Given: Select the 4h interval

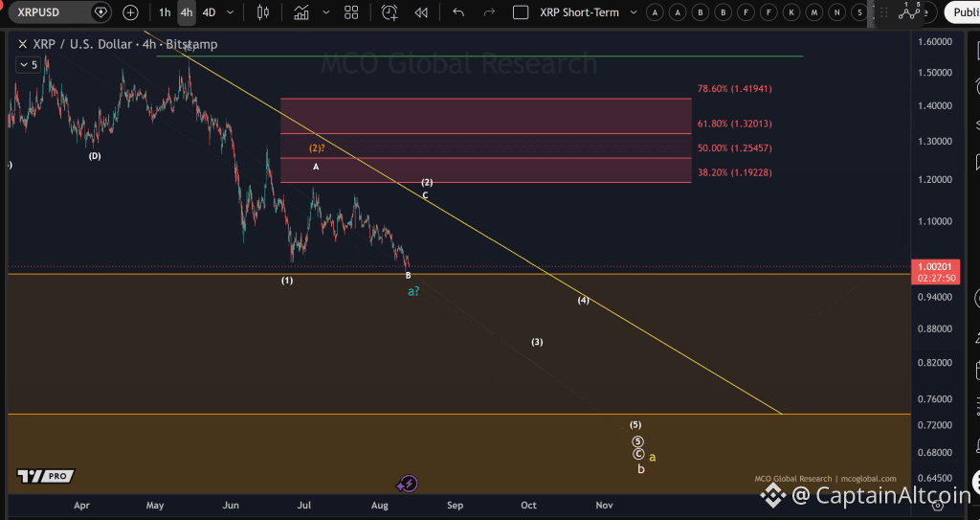Looking at the screenshot, I should [187, 12].
